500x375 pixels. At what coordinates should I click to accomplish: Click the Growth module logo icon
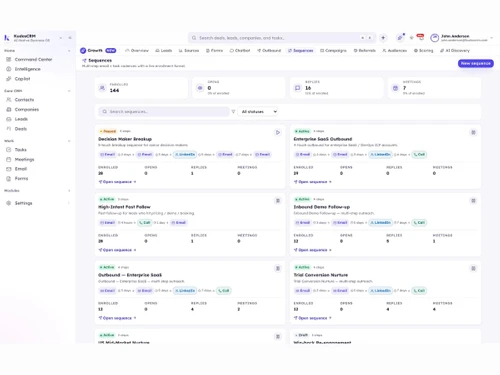point(83,51)
